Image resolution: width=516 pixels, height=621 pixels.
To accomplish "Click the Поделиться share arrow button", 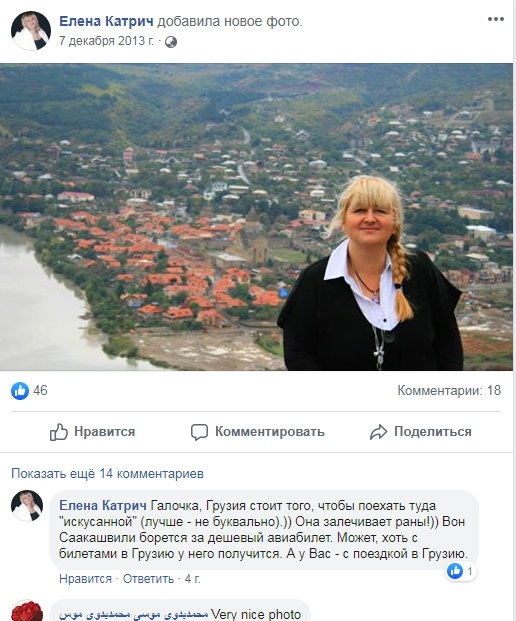I will point(421,432).
